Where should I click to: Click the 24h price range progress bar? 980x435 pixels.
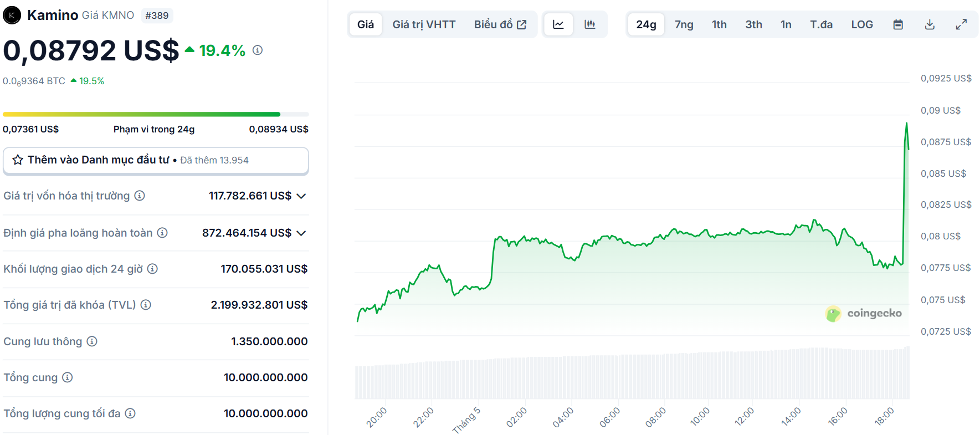[x=156, y=114]
